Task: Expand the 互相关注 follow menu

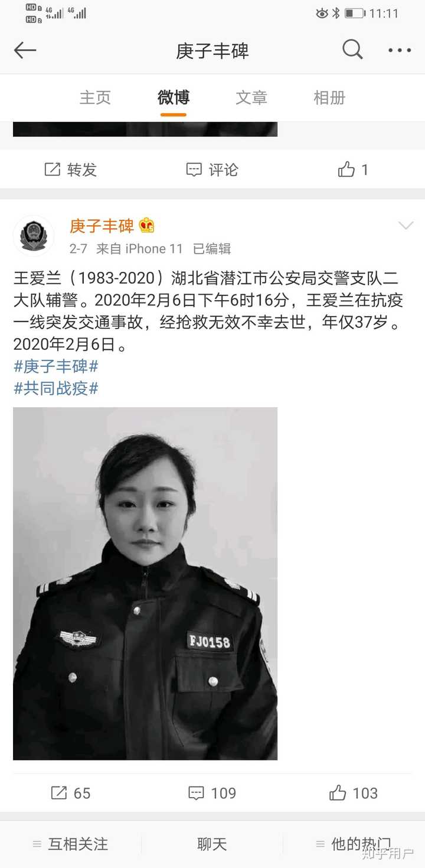Action: (71, 844)
